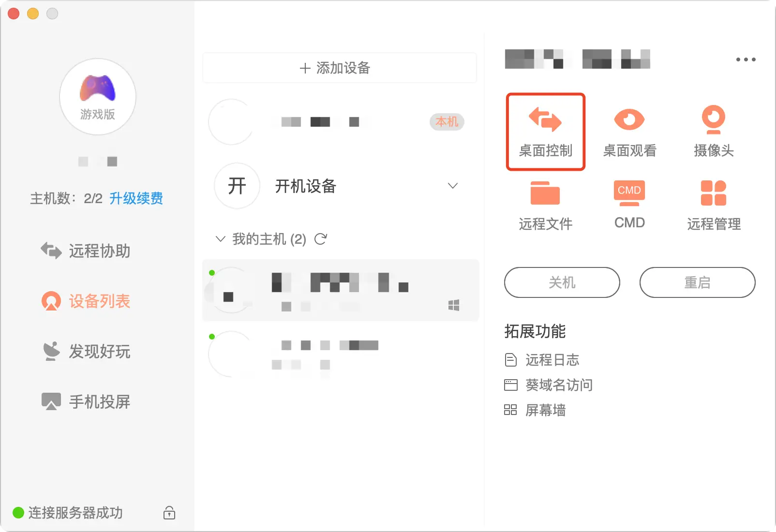Image resolution: width=776 pixels, height=532 pixels.
Task: Click the Windows logo on selected host
Action: 454,305
